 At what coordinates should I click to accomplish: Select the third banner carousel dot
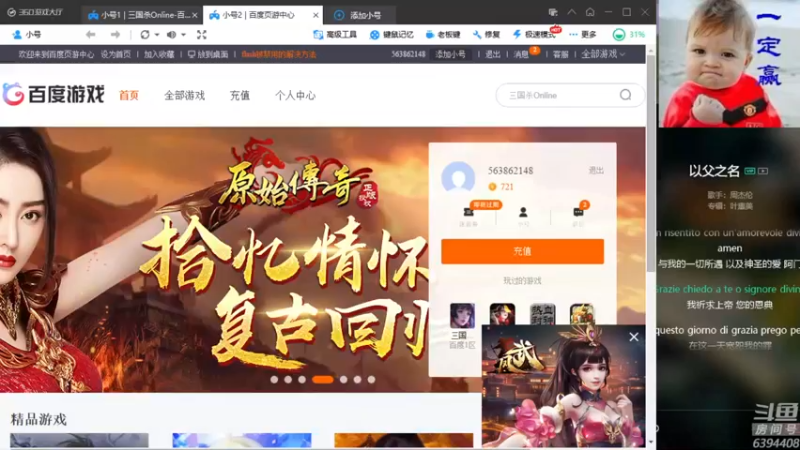coord(302,380)
